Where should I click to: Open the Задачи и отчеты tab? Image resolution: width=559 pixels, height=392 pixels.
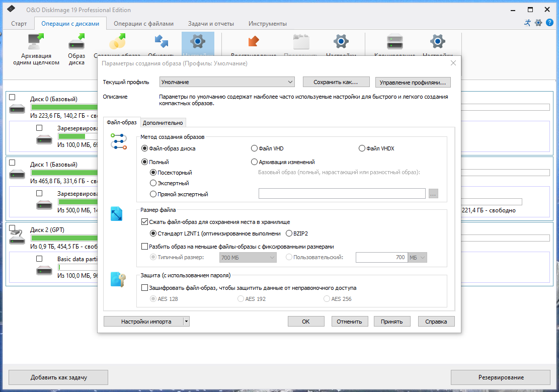(x=211, y=24)
